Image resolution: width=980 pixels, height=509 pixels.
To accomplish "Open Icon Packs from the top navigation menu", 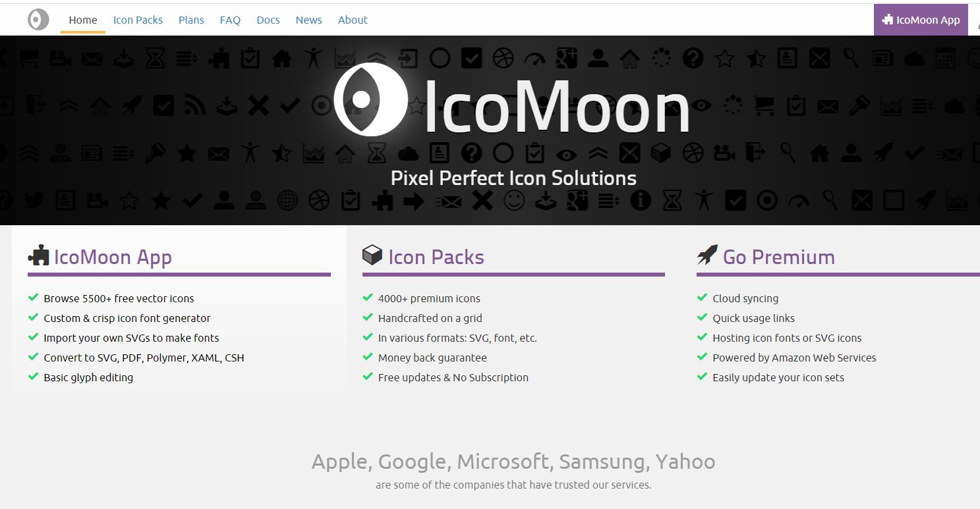I will pyautogui.click(x=138, y=20).
